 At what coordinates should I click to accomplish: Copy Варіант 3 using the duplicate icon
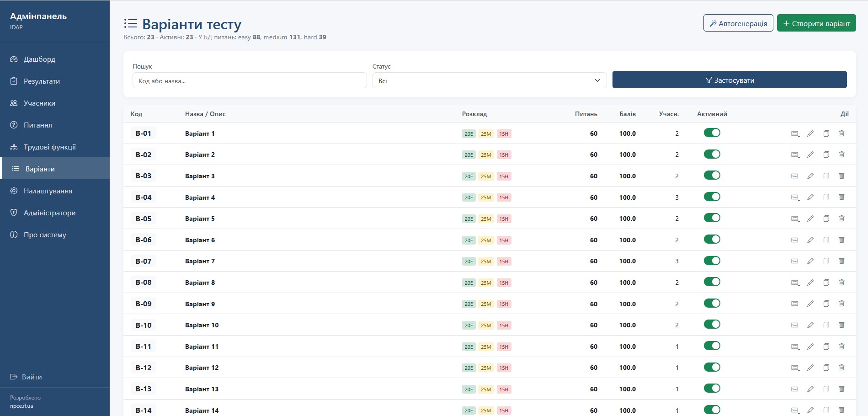[826, 176]
